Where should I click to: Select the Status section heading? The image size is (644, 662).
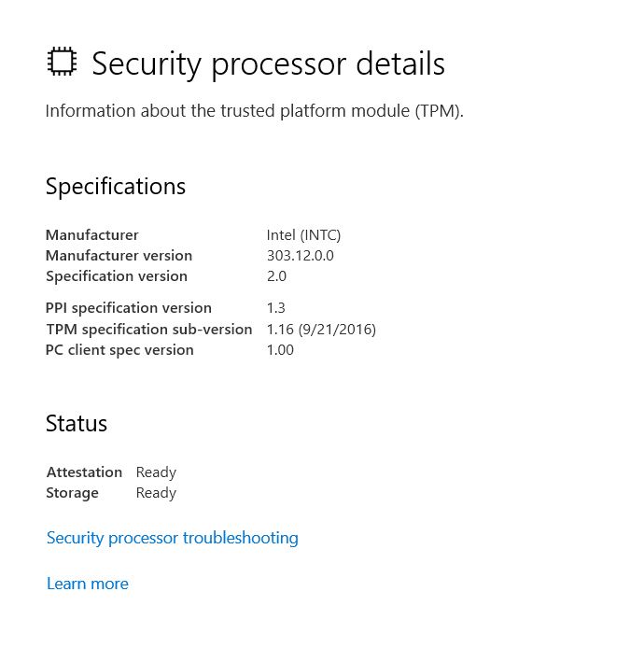pyautogui.click(x=77, y=424)
